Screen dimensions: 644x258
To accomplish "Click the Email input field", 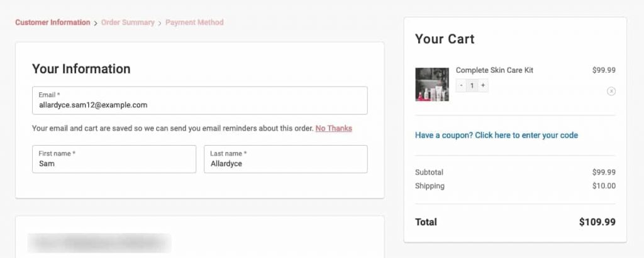I will (x=199, y=100).
